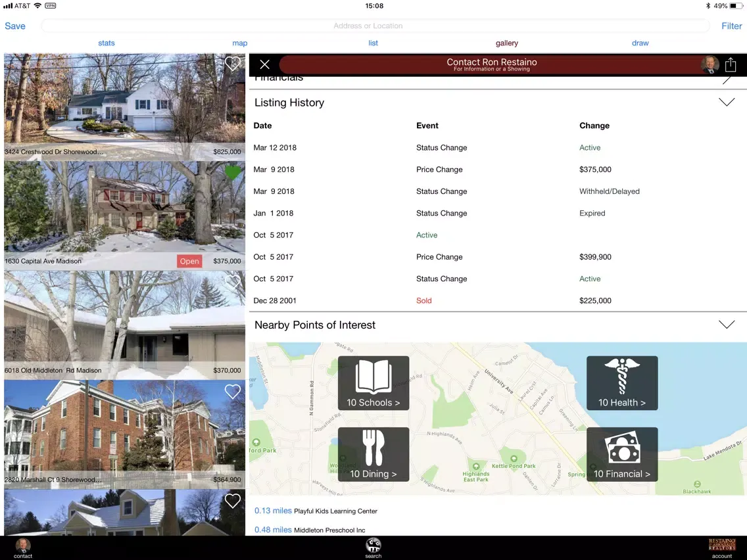Open the 1630 Capital Ave photo
747x560 pixels.
(124, 216)
